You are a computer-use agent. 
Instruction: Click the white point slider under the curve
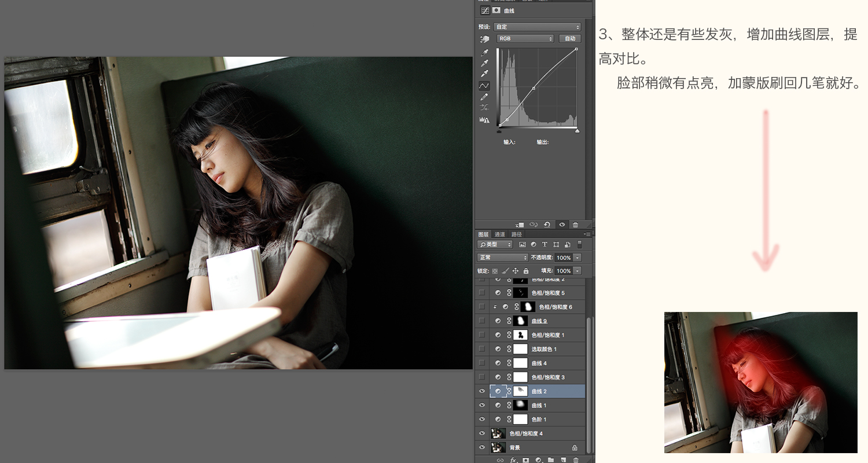(577, 131)
